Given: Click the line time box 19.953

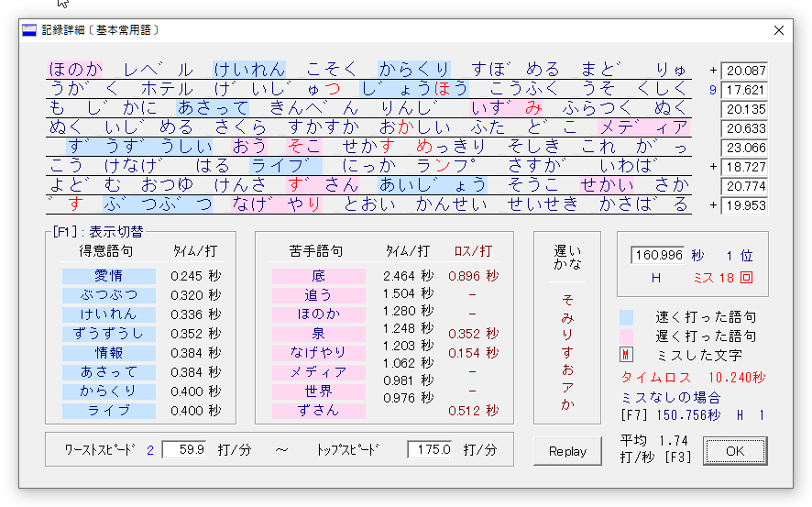Looking at the screenshot, I should coord(745,205).
